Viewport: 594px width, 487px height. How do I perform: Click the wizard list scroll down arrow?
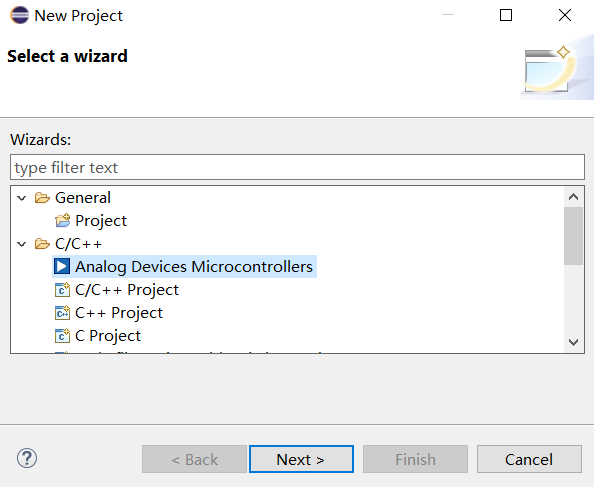pyautogui.click(x=574, y=342)
